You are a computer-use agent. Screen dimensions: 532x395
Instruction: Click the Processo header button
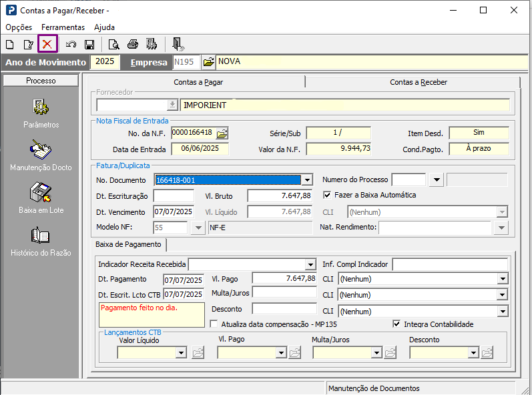(x=41, y=81)
